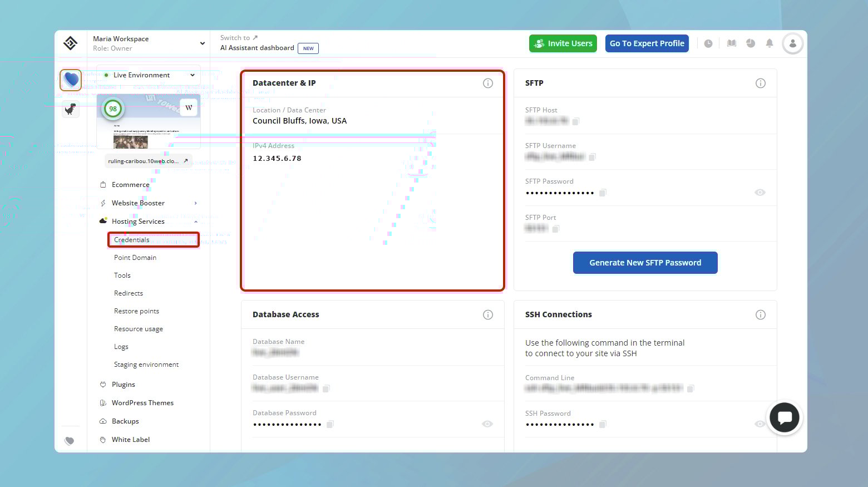
Task: Reveal the SFTP Password eye toggle
Action: 760,193
